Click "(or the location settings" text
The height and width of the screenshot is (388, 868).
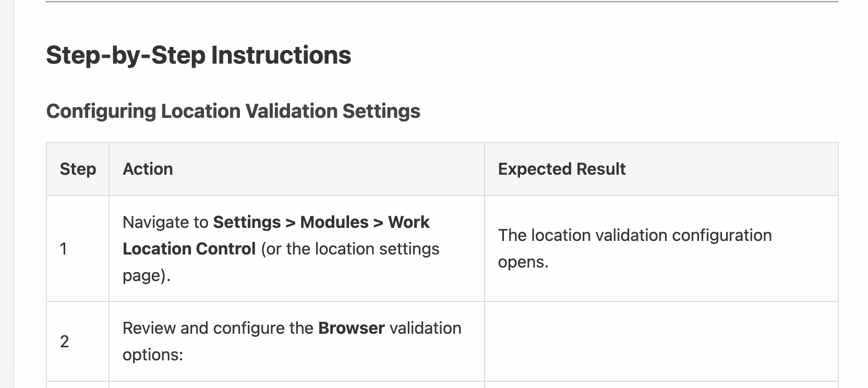[x=350, y=249]
